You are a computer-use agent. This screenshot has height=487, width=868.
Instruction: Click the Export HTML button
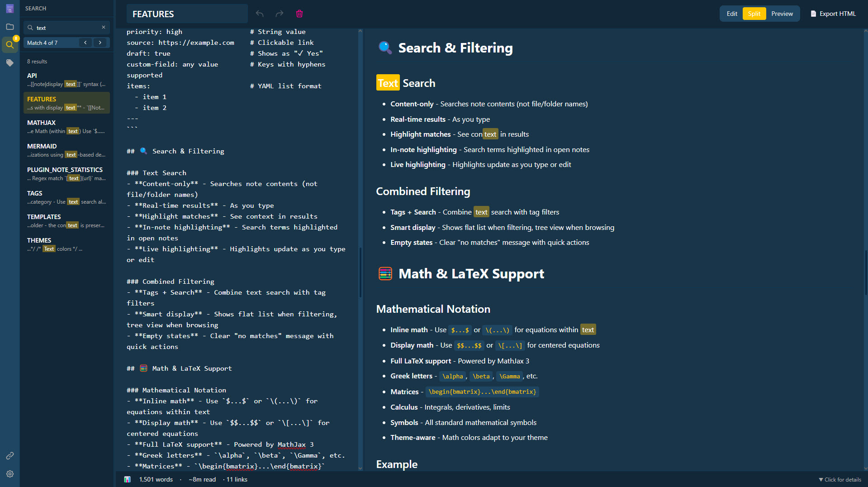(833, 14)
